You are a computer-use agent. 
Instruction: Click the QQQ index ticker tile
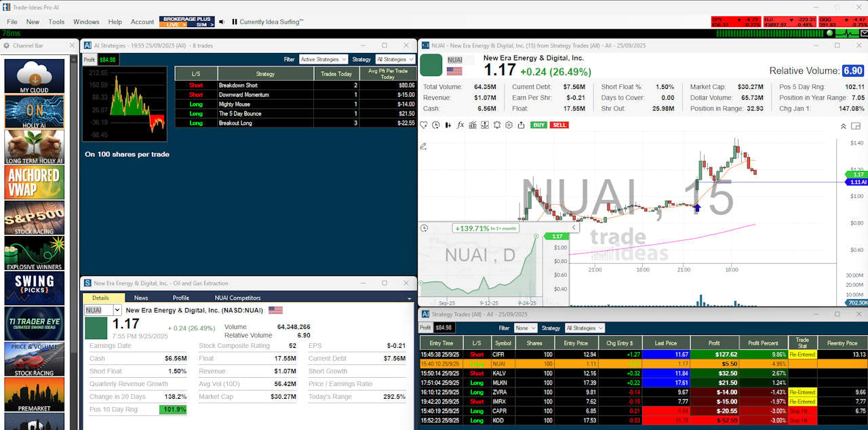click(x=842, y=22)
